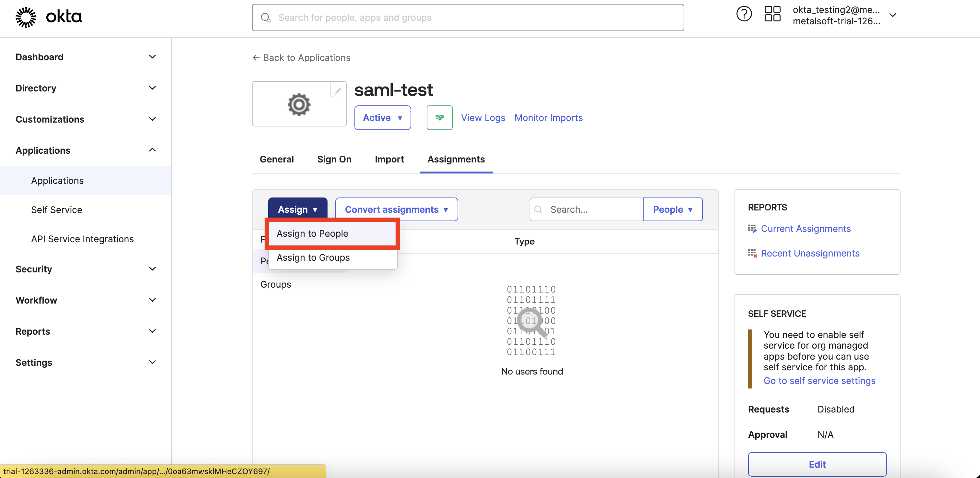Click Go to self service settings link
The image size is (980, 478).
819,381
